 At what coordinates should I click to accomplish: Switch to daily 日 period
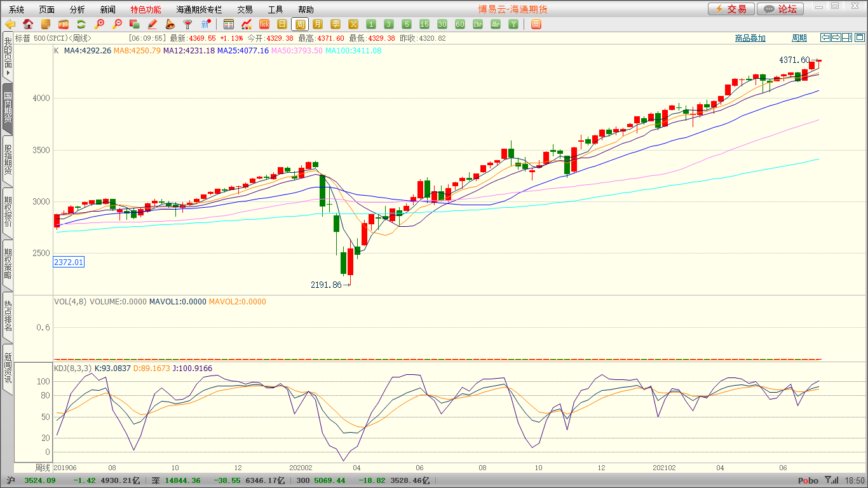tap(282, 24)
